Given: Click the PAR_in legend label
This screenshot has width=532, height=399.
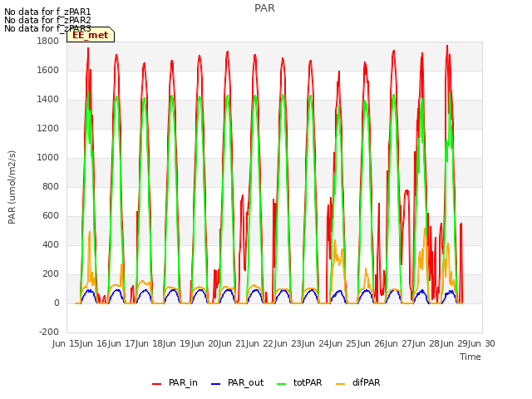Looking at the screenshot, I should pyautogui.click(x=183, y=382).
